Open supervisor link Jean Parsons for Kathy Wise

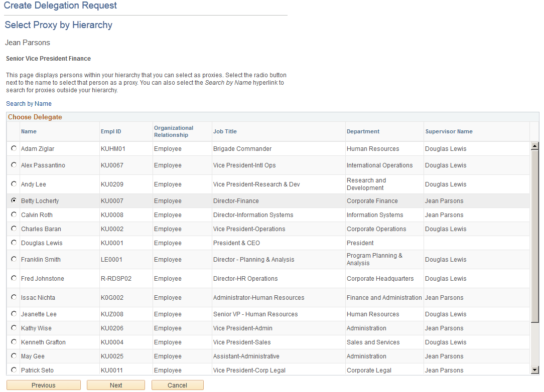coord(444,328)
